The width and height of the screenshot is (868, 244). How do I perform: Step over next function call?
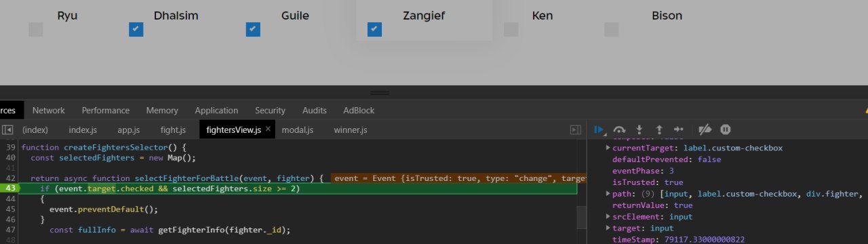pyautogui.click(x=619, y=129)
